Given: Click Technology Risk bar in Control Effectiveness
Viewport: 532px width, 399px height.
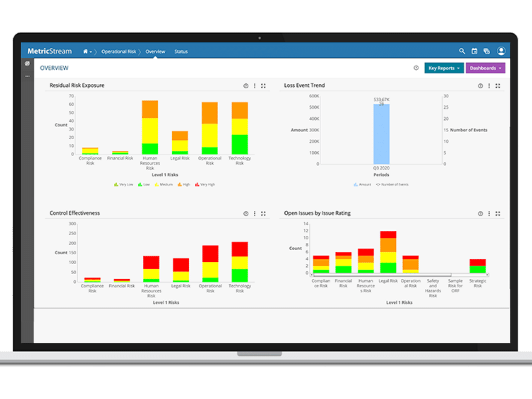Looking at the screenshot, I should click(x=240, y=262).
